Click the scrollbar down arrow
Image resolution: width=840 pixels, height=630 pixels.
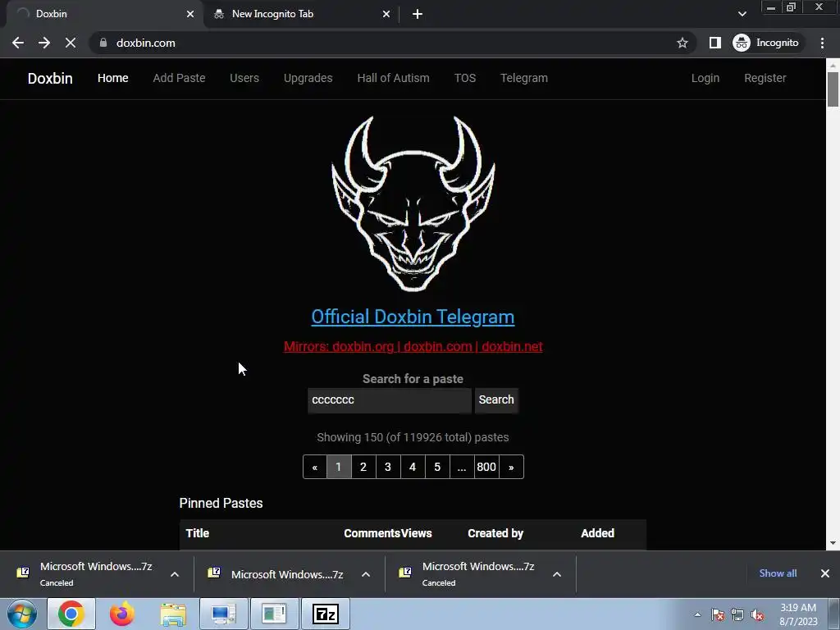click(x=833, y=543)
